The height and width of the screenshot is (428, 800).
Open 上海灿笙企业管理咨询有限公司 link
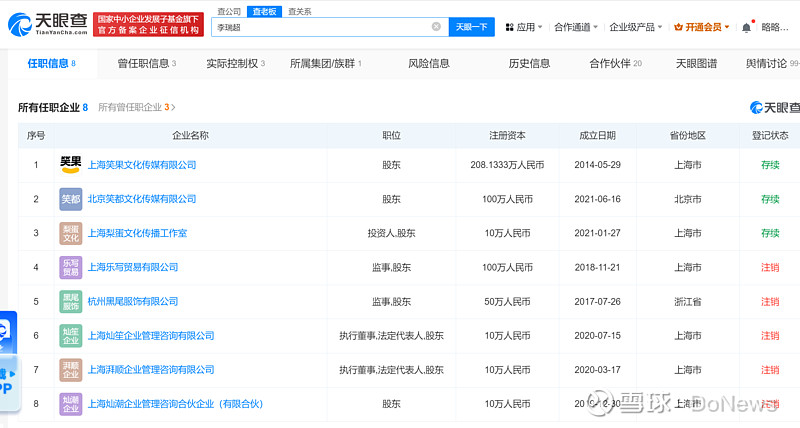pyautogui.click(x=151, y=336)
